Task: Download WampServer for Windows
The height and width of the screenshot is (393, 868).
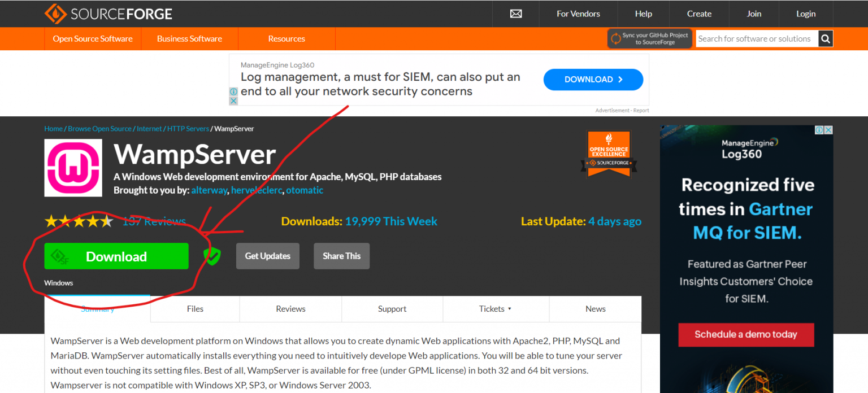Action: click(116, 256)
